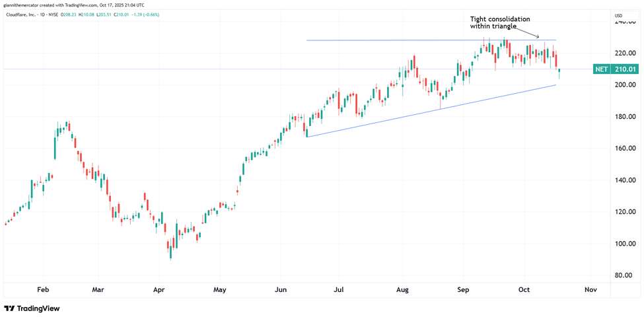The image size is (644, 319).
Task: Click the 160.00 price axis label
Action: [624, 148]
